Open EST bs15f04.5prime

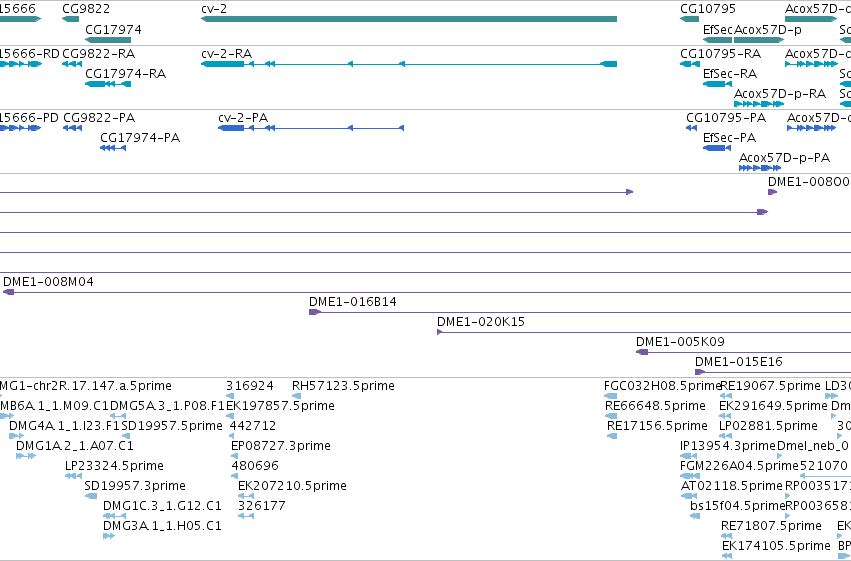[x=738, y=506]
